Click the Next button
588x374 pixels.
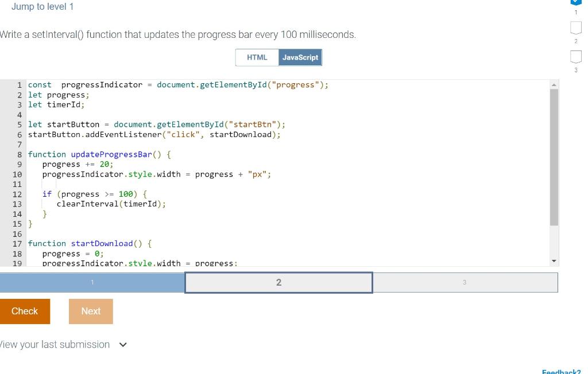pos(90,311)
